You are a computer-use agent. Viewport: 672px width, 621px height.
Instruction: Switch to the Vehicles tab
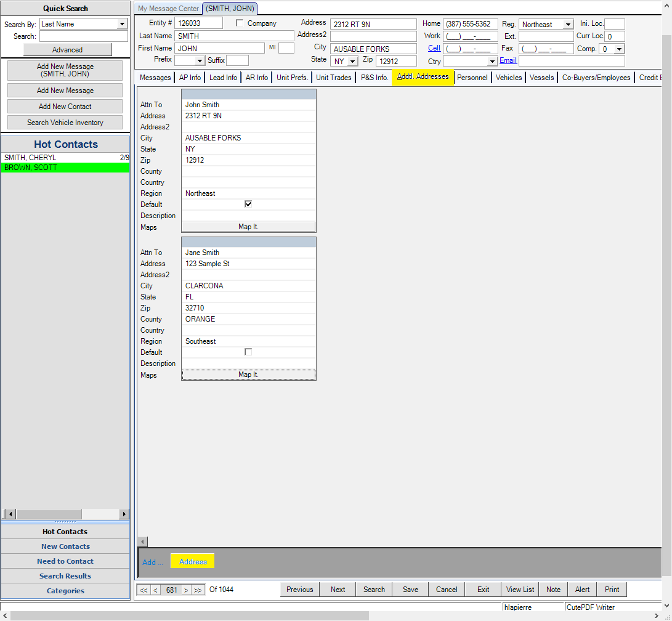coord(509,78)
